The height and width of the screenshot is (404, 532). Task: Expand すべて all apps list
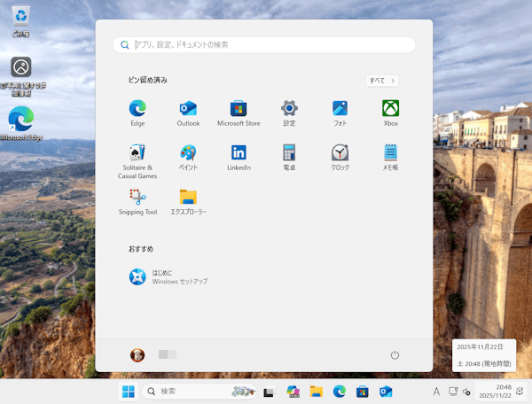coord(382,81)
